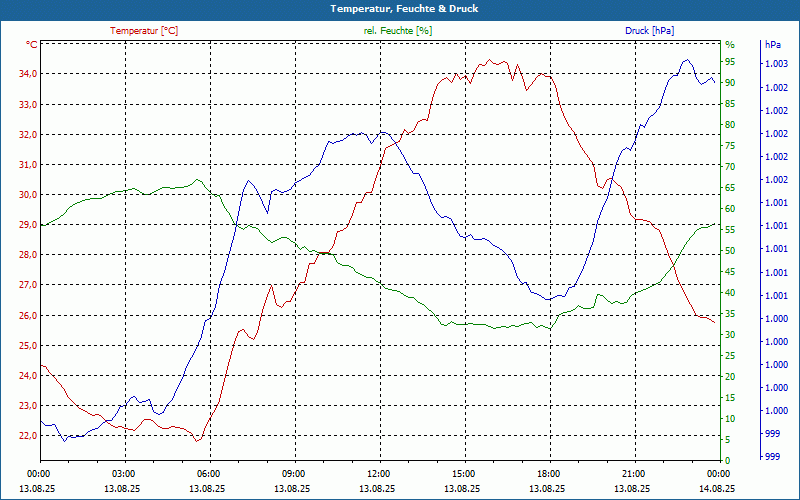Select the red "Temperatur [°C]" legend label
This screenshot has width=800, height=500.
click(x=144, y=31)
